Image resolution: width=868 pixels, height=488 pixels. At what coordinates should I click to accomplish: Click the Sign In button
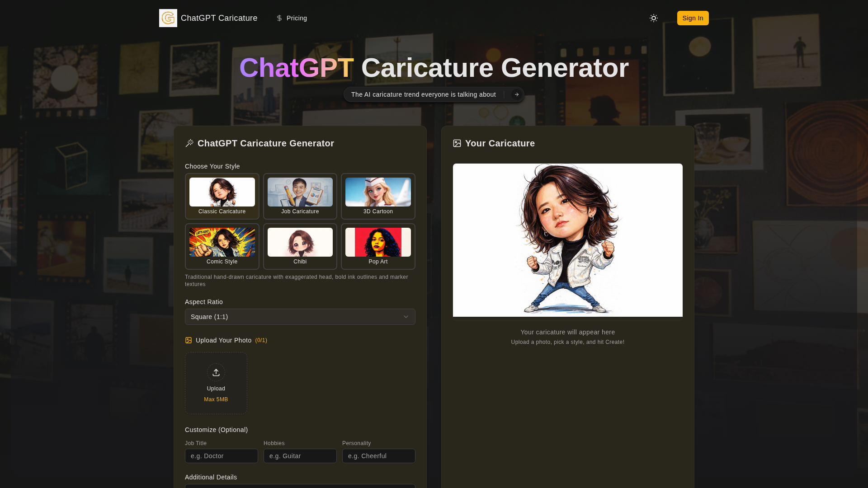pos(693,18)
